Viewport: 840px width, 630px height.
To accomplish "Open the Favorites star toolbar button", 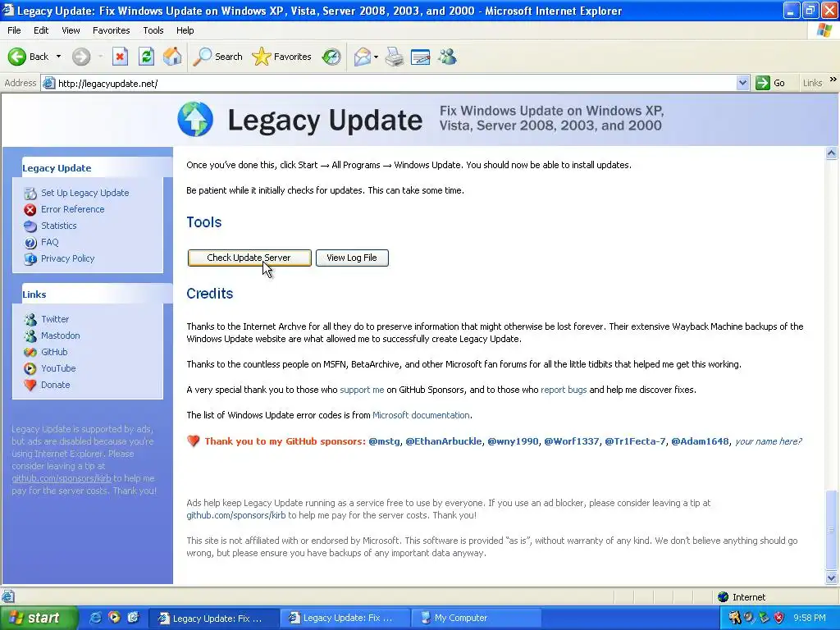I will pos(282,57).
